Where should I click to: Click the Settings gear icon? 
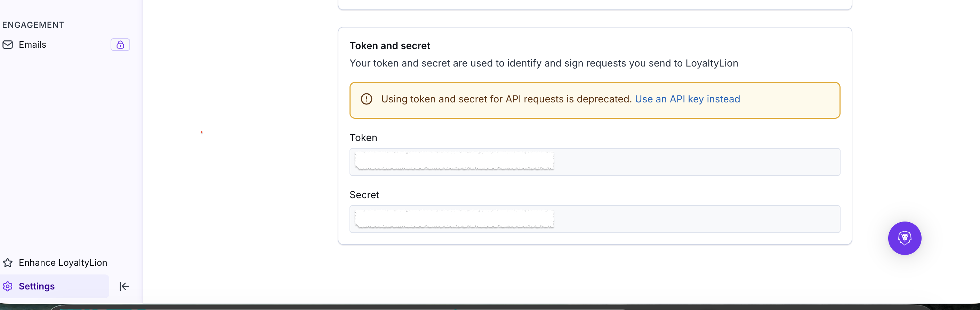(x=8, y=286)
